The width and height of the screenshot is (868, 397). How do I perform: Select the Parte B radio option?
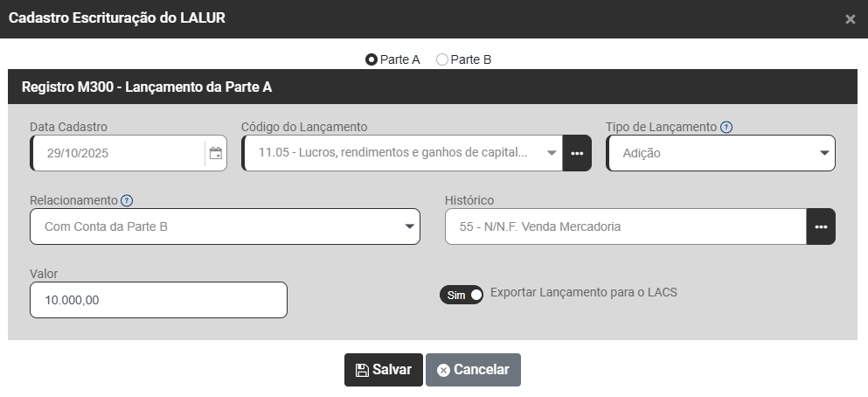pos(442,59)
